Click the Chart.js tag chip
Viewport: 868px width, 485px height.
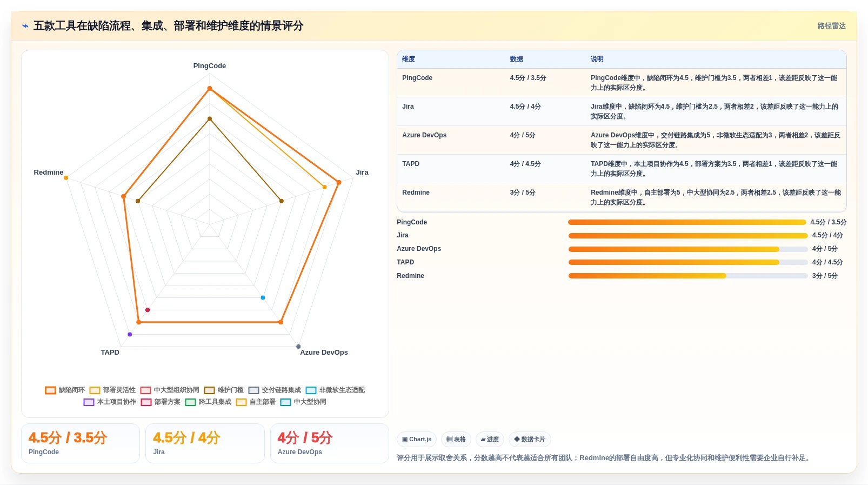point(417,440)
